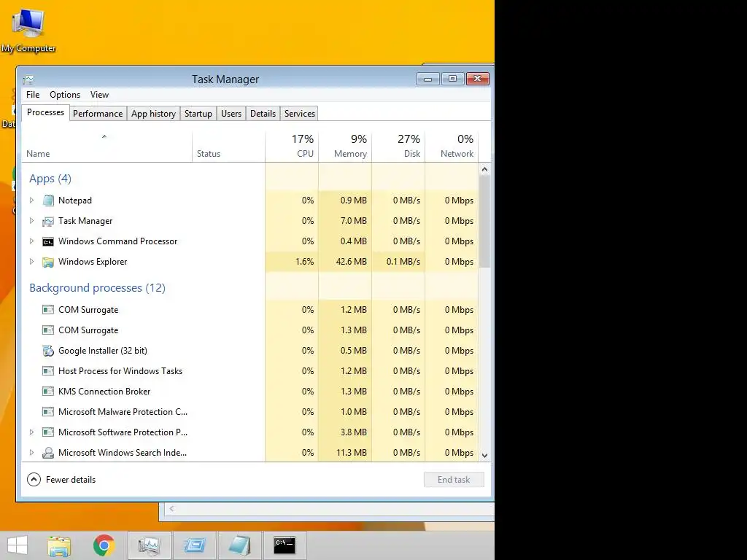The image size is (747, 560).
Task: Click Windows Explorer '42.6 MB' memory value
Action: coord(351,262)
